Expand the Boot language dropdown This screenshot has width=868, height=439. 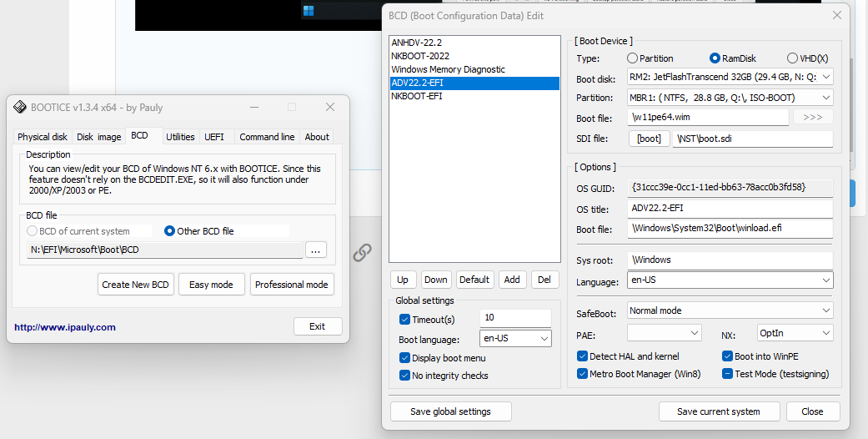(515, 338)
